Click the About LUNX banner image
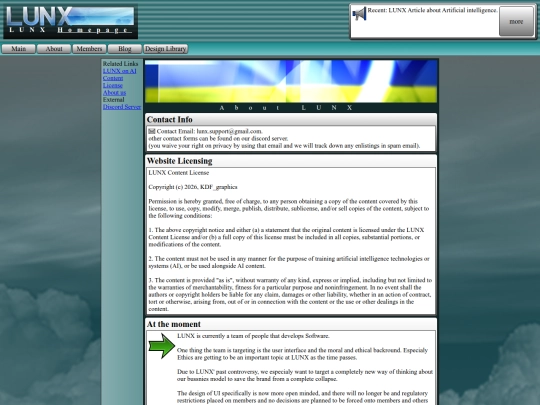 [x=291, y=81]
